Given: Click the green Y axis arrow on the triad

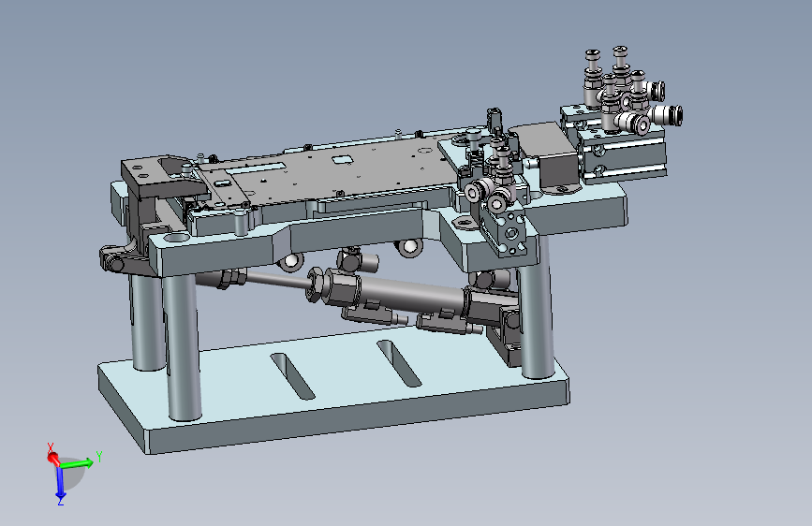Looking at the screenshot, I should (78, 462).
